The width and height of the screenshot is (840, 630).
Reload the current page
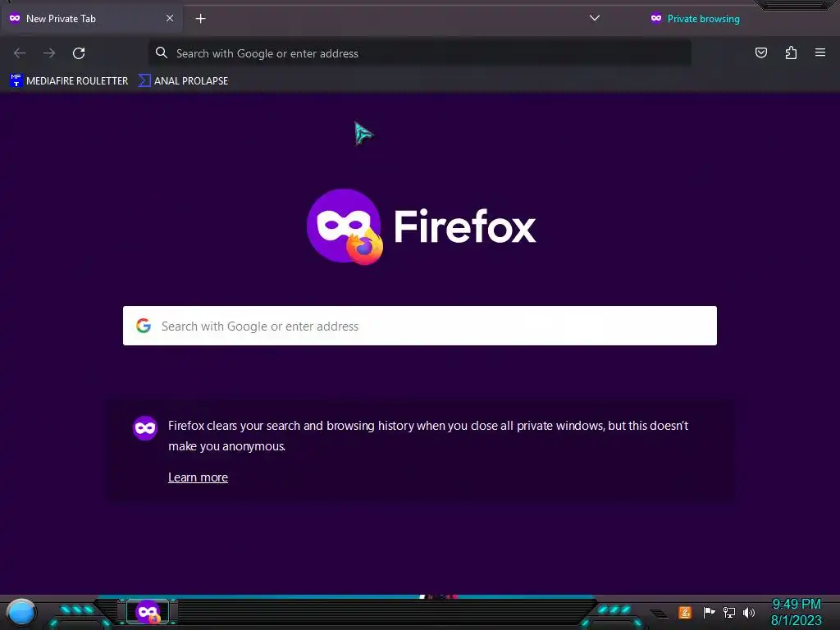[79, 53]
